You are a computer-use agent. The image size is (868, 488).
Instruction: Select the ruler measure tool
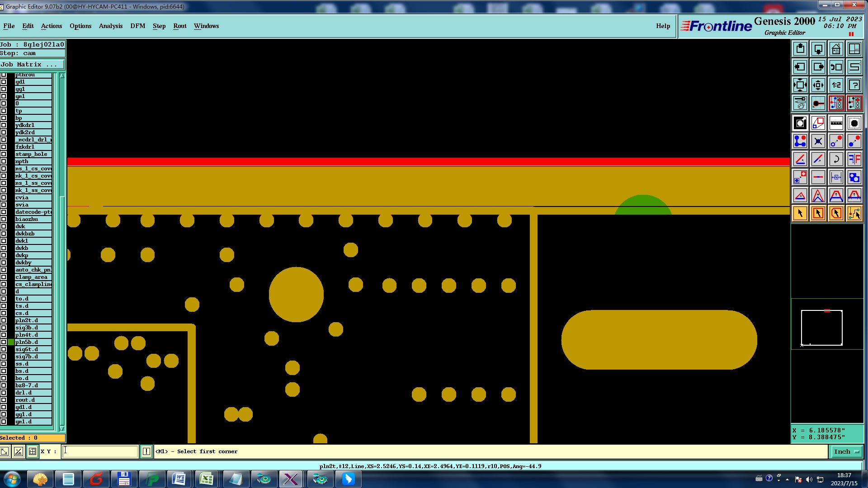[836, 123]
